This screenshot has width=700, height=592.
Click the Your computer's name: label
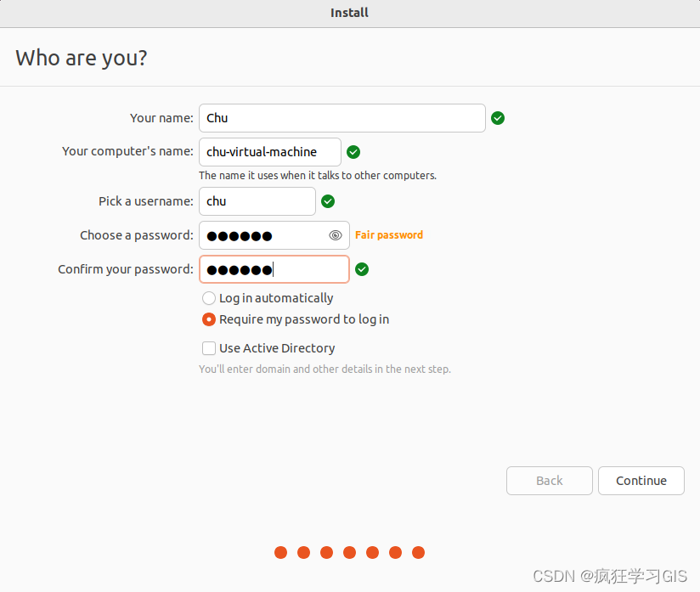pyautogui.click(x=127, y=151)
